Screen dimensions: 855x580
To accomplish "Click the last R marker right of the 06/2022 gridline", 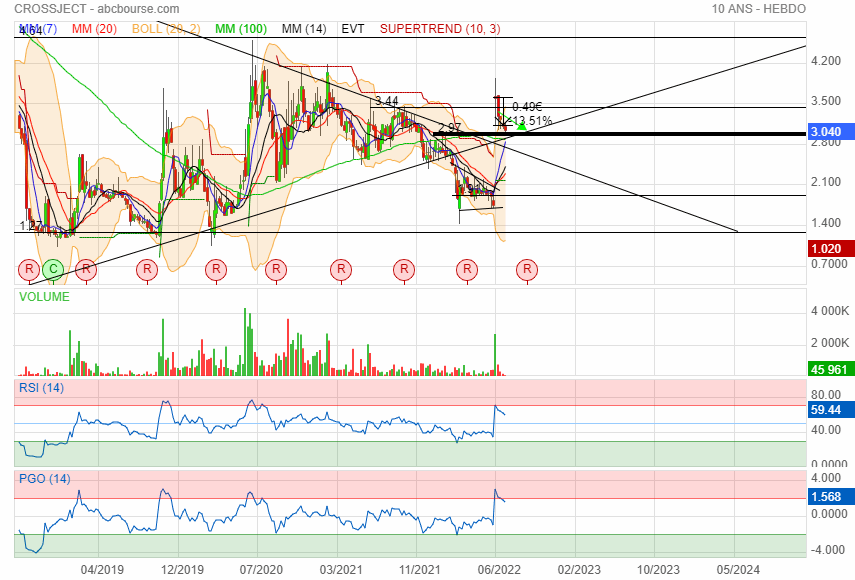I will tap(527, 269).
